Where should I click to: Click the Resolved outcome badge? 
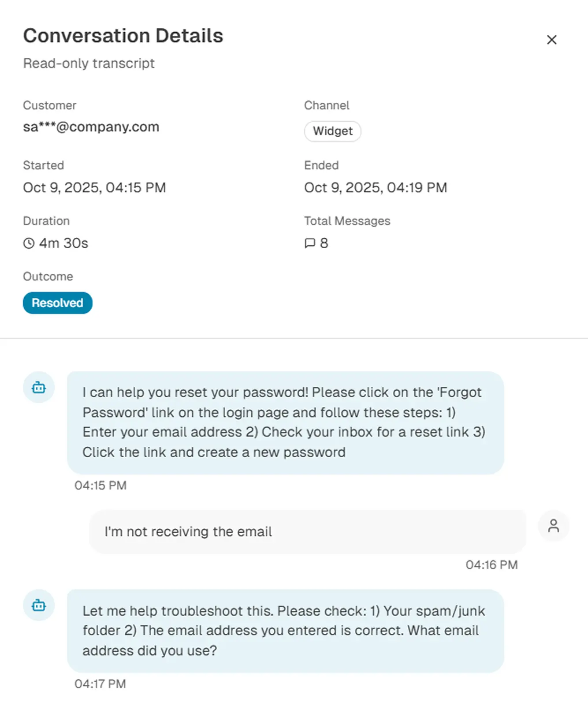pos(57,303)
